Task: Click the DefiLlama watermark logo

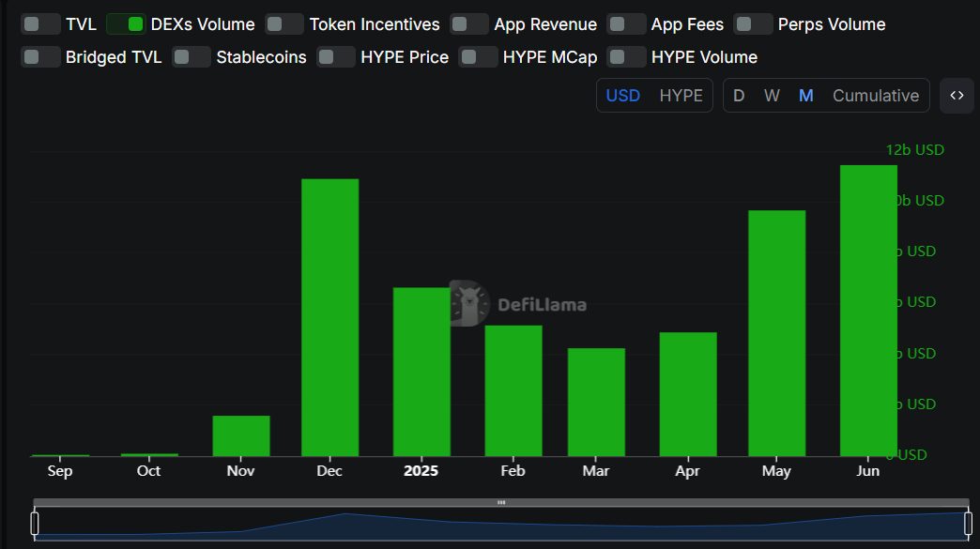Action: [517, 303]
